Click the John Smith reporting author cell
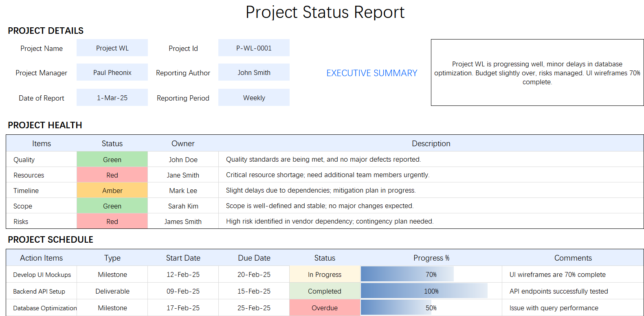Viewport: 644px width, 316px height. pyautogui.click(x=254, y=72)
